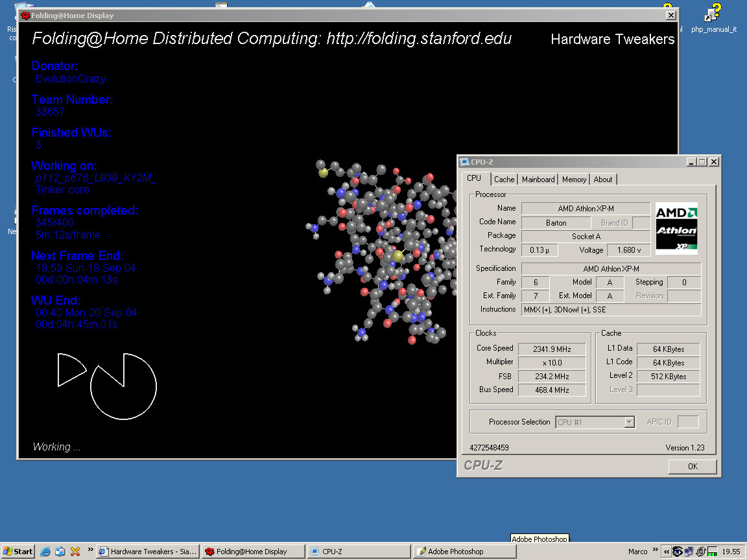
Task: Click L1 Code value 64 KBytes
Action: [669, 363]
